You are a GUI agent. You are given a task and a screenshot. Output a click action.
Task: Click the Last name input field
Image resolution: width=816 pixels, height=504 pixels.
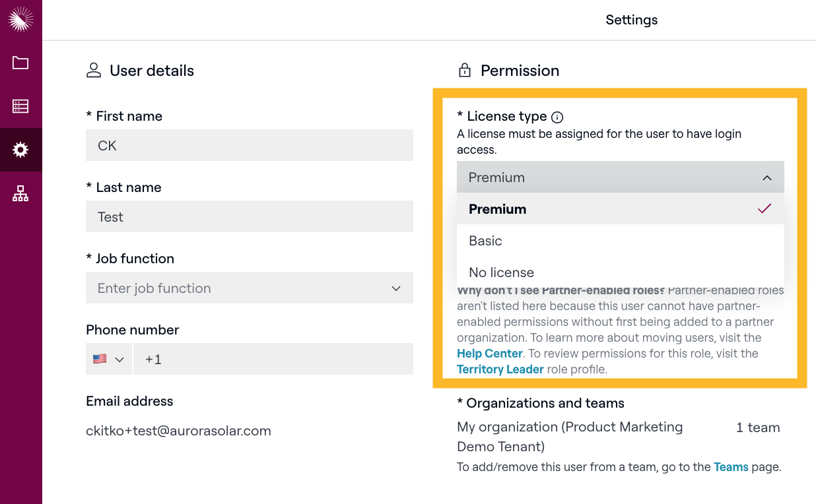249,217
